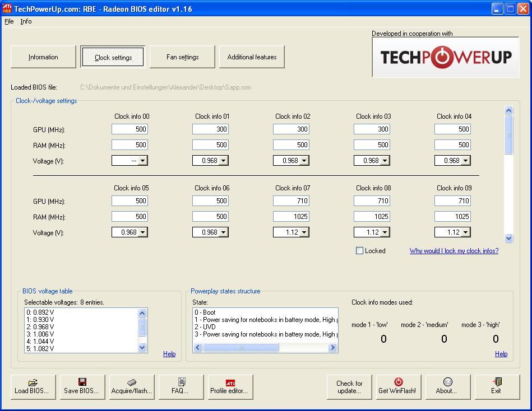The image size is (532, 411).
Task: Click scroll-up arrow of clock settings panel
Action: (x=508, y=110)
